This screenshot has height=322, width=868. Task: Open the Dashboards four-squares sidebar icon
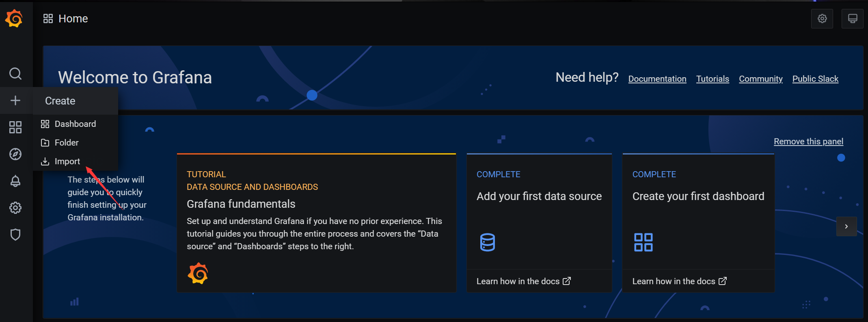click(x=15, y=127)
